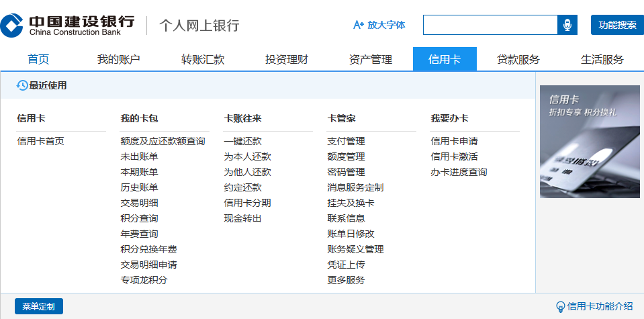This screenshot has width=644, height=319.
Task: Open the credit card promo banner image
Action: click(x=590, y=142)
